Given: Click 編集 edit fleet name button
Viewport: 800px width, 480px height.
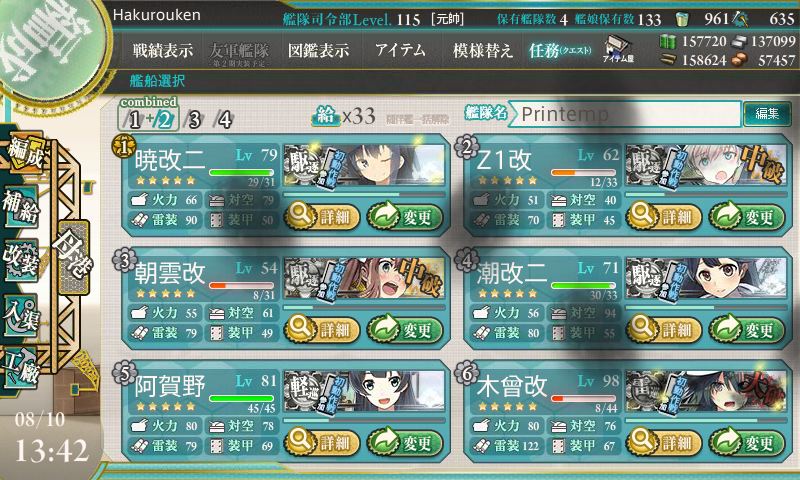Looking at the screenshot, I should (767, 113).
